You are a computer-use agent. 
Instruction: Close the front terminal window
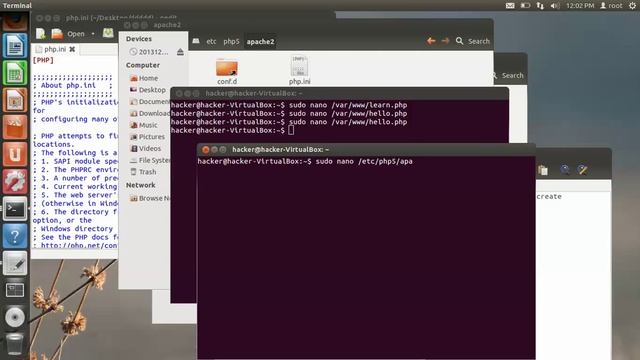tap(206, 149)
